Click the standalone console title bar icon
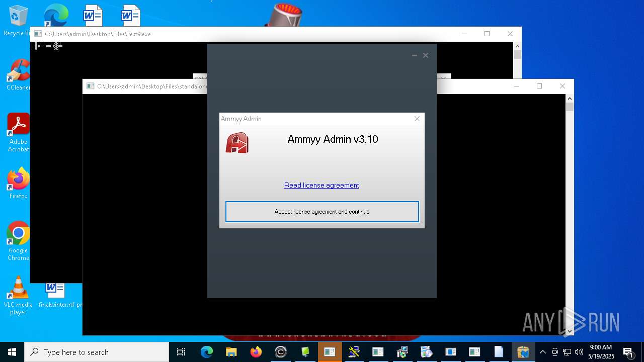The height and width of the screenshot is (362, 644). point(90,86)
